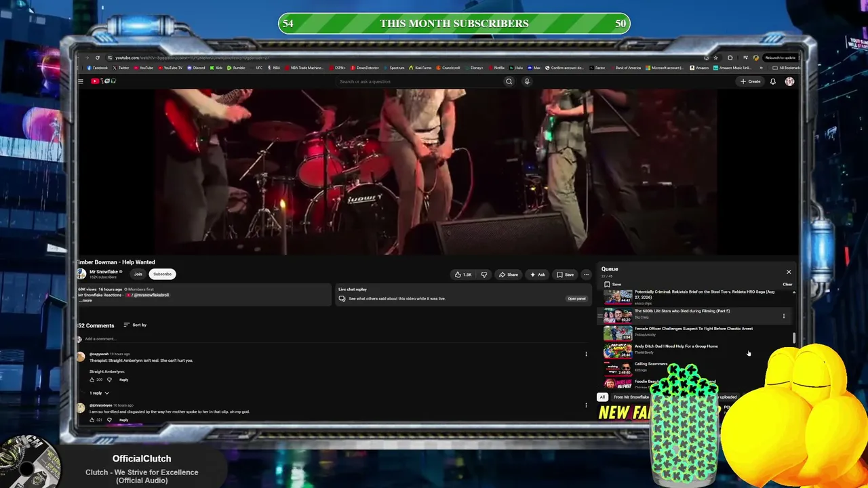Save the video to a playlist
868x488 pixels.
pyautogui.click(x=565, y=274)
